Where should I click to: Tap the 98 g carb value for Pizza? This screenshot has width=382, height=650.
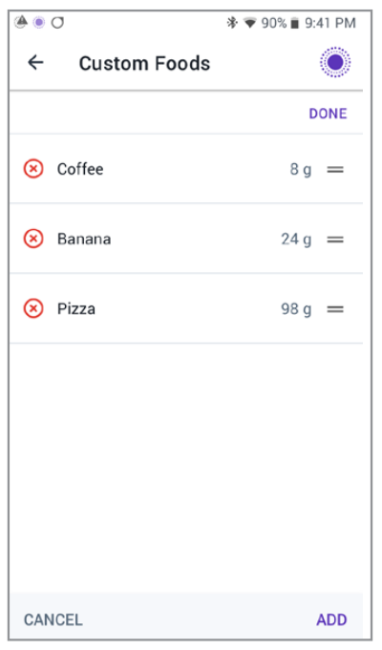pyautogui.click(x=296, y=309)
